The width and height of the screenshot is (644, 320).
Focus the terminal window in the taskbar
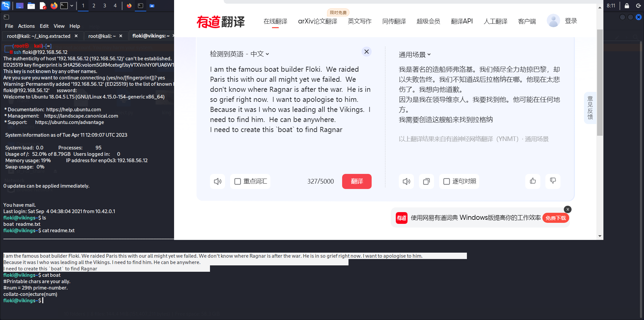[141, 6]
